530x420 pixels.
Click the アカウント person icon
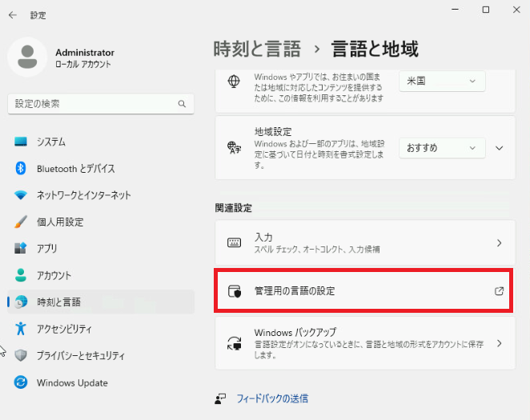click(x=21, y=275)
